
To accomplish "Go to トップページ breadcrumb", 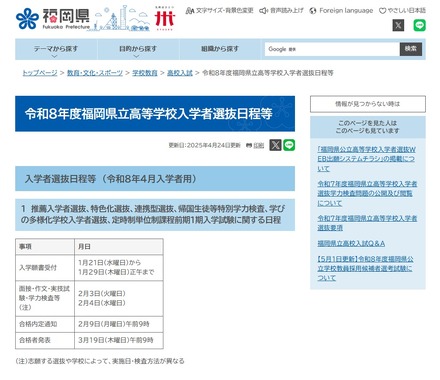I will (40, 73).
